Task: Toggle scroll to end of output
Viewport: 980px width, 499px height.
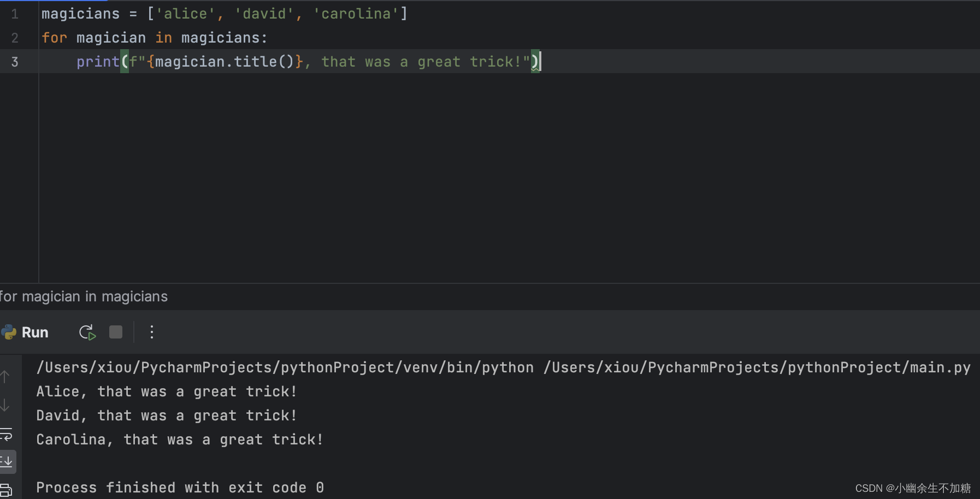Action: click(7, 461)
